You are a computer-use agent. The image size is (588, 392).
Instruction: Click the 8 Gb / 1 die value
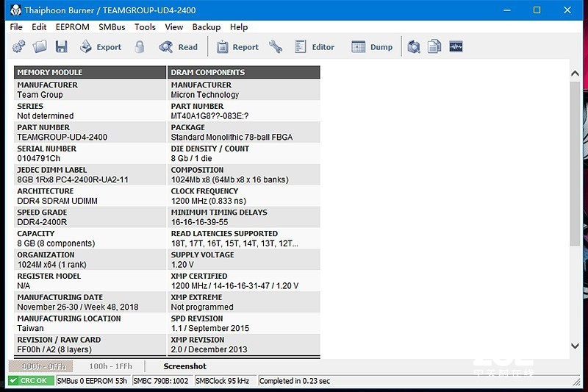click(191, 158)
